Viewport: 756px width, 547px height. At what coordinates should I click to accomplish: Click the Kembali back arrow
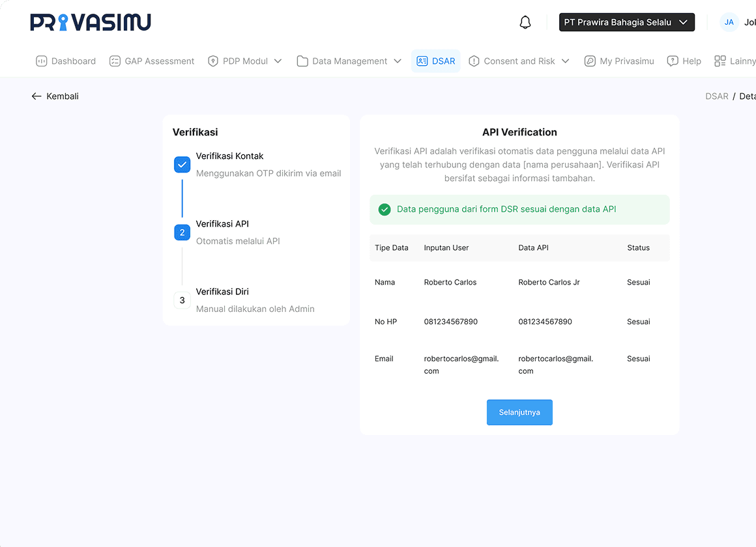[36, 96]
